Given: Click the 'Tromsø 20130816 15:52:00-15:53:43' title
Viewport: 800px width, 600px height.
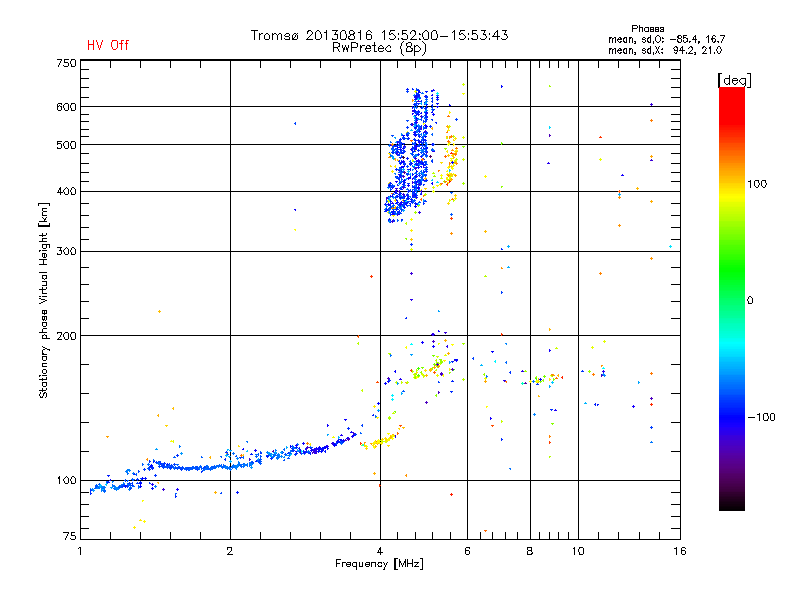Looking at the screenshot, I should [379, 35].
